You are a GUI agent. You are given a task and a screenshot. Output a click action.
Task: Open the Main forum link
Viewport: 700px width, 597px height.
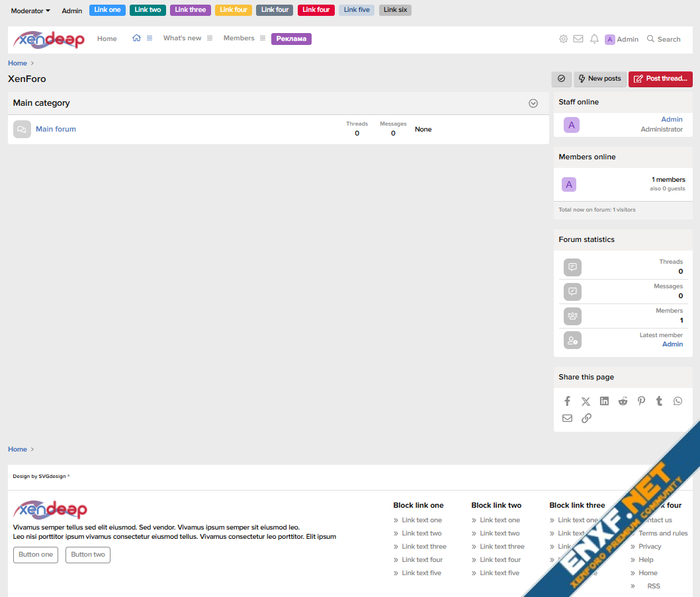pos(56,130)
